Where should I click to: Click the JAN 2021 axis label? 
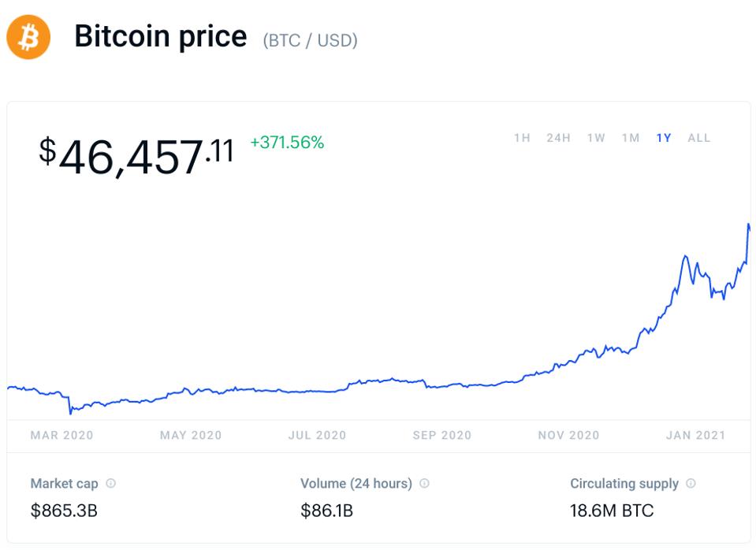point(695,435)
